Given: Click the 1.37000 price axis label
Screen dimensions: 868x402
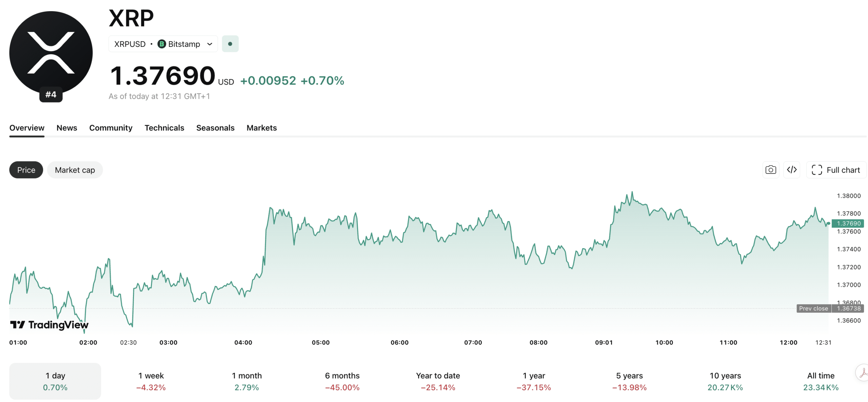Looking at the screenshot, I should (x=849, y=285).
